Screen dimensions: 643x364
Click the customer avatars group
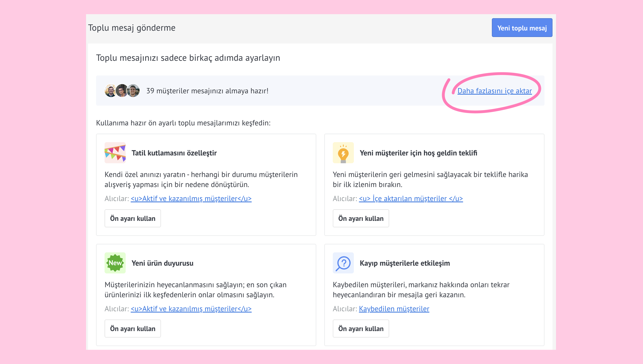122,91
